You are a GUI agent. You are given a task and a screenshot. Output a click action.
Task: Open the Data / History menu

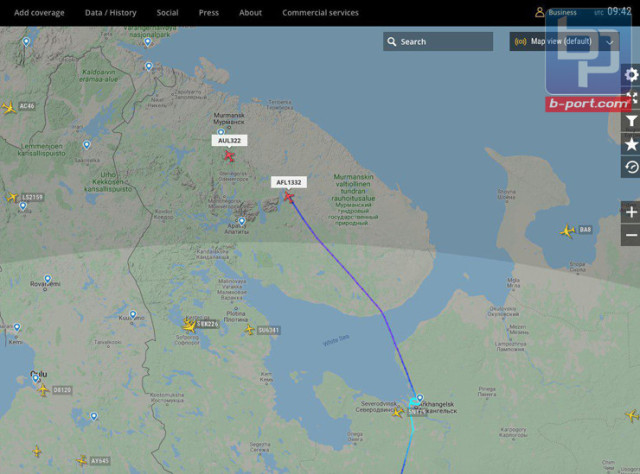point(111,13)
